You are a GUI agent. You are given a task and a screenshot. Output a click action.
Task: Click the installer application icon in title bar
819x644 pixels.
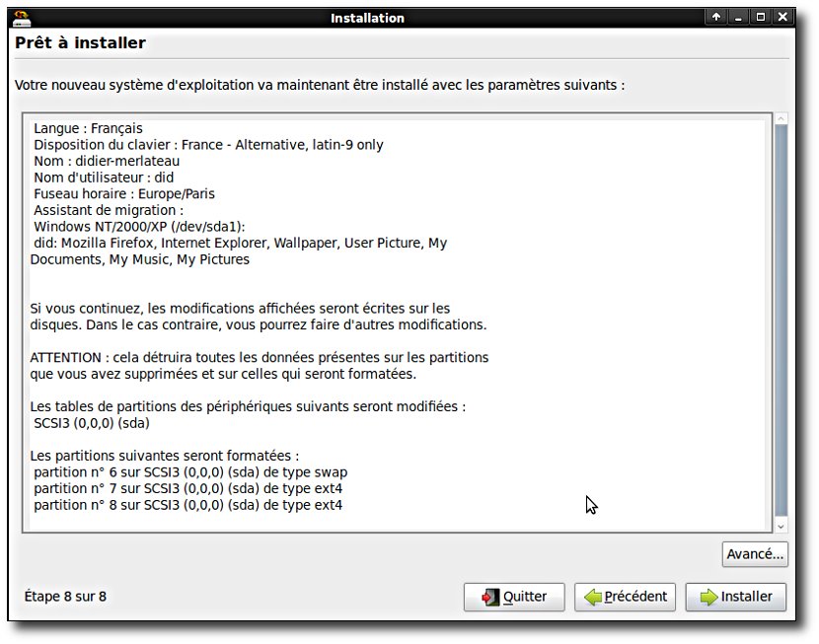(x=21, y=18)
